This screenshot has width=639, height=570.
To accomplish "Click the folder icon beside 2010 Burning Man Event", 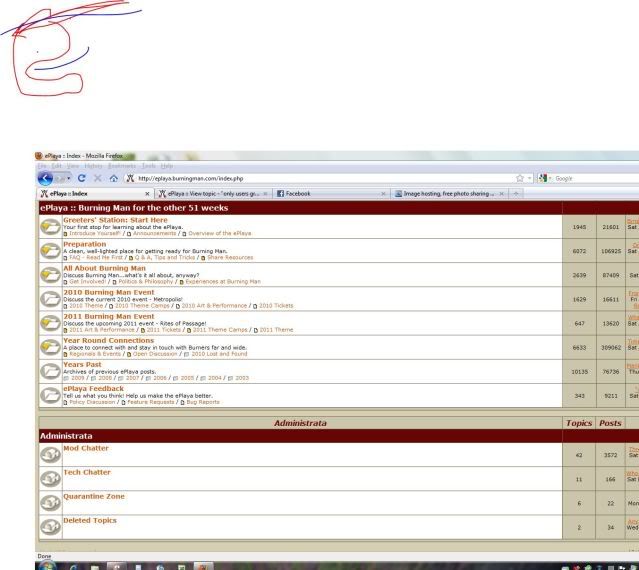I will 50,299.
